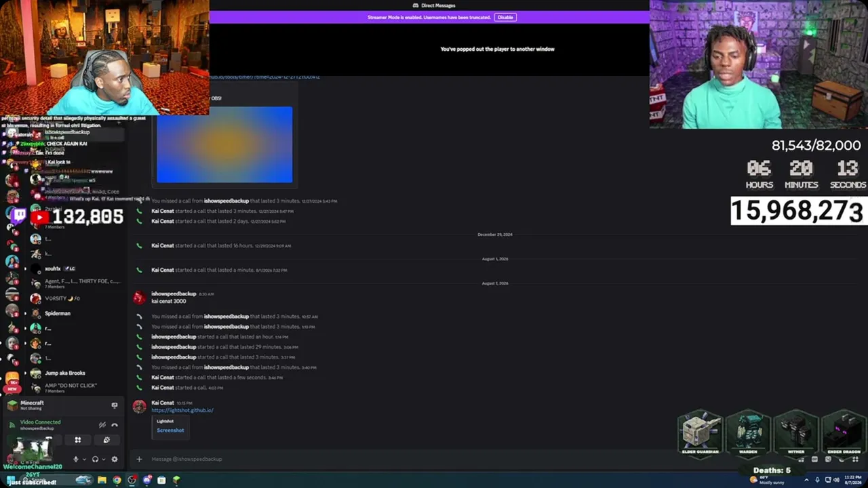Open the soundboard button

tap(106, 440)
